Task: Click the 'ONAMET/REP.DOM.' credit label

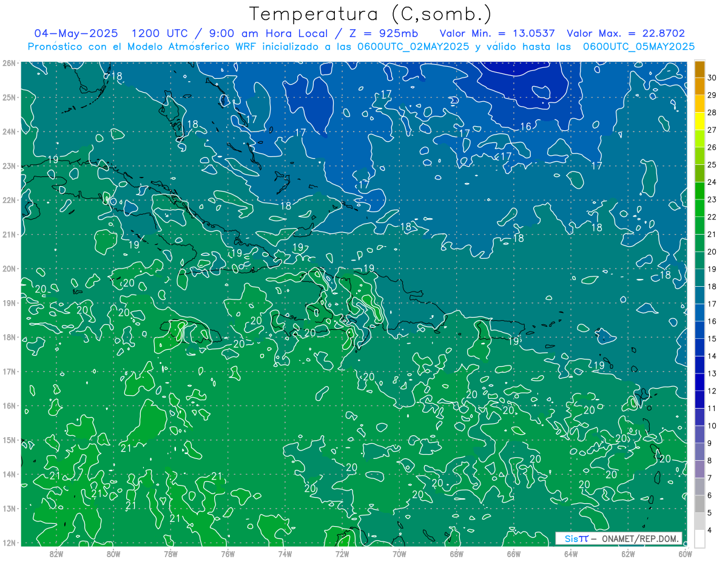Action: pyautogui.click(x=639, y=538)
